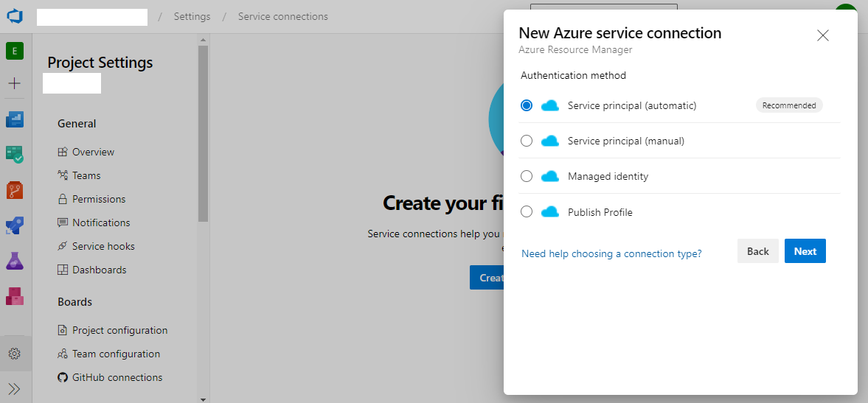
Task: Click the Notifications chat icon
Action: [63, 222]
